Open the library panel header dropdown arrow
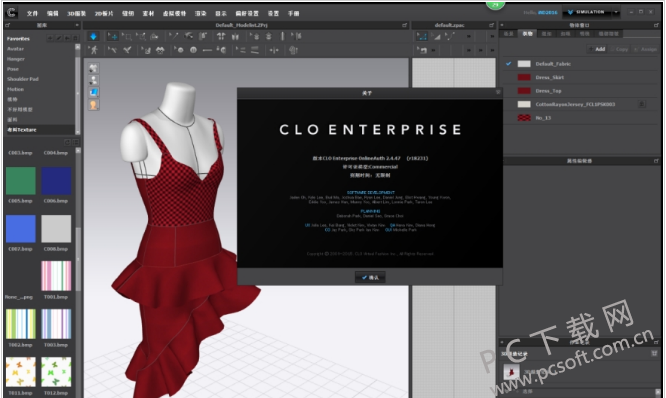The width and height of the screenshot is (666, 398). pyautogui.click(x=77, y=25)
